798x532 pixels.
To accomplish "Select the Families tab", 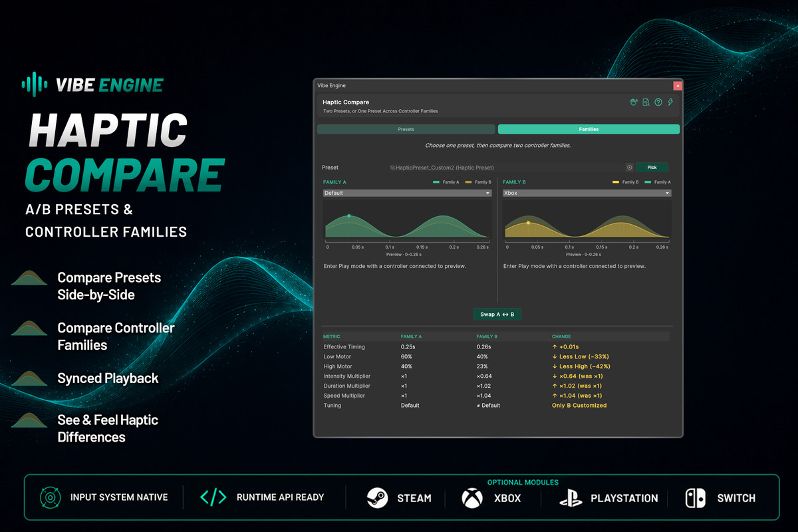I will (x=589, y=129).
